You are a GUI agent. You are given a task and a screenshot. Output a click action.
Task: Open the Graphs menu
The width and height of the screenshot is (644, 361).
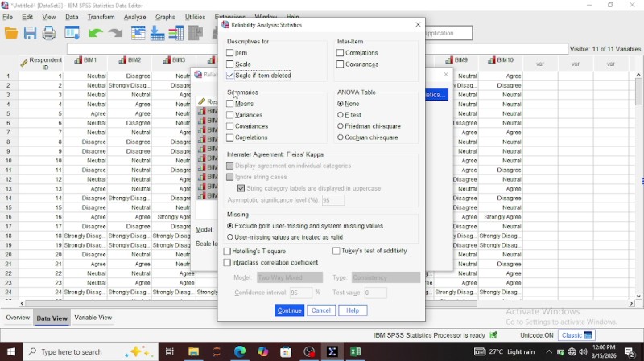(x=166, y=17)
